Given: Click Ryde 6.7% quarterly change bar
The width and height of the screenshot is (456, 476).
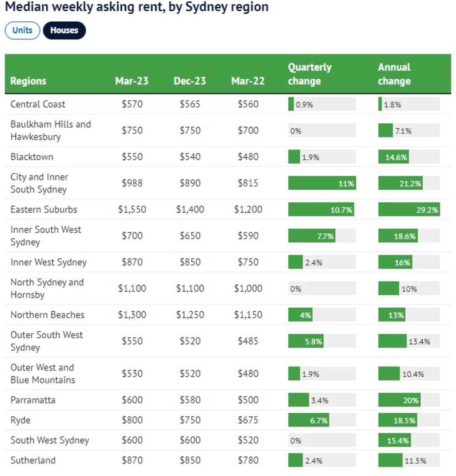Looking at the screenshot, I should [x=309, y=420].
